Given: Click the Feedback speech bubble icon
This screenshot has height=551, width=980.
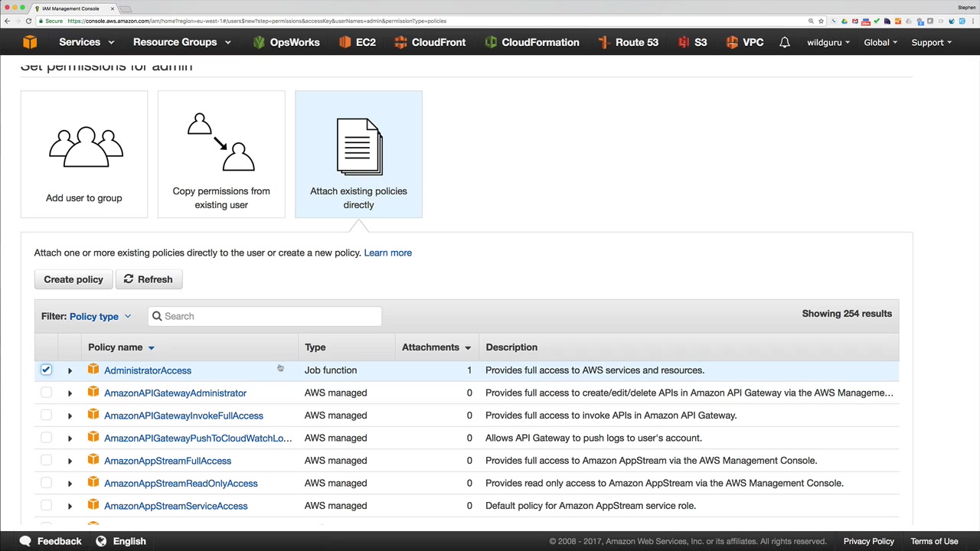Looking at the screenshot, I should pyautogui.click(x=25, y=541).
